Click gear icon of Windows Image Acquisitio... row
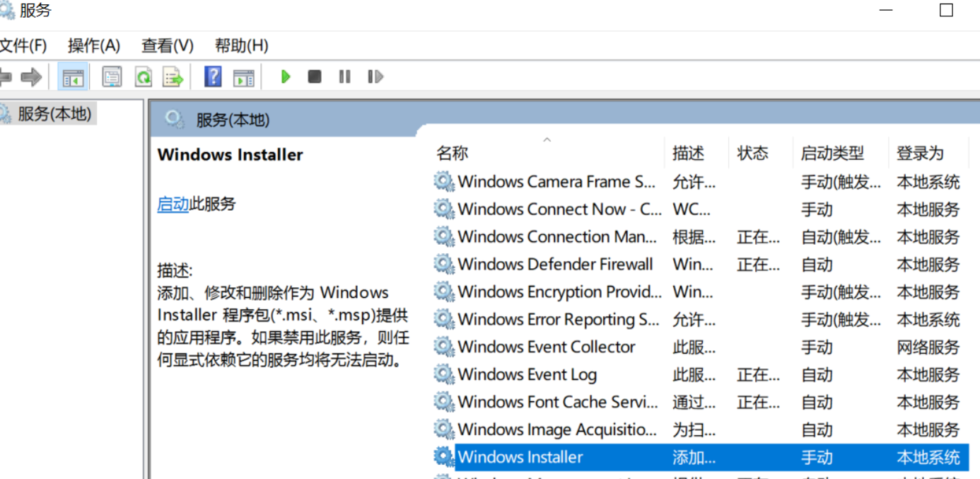The image size is (980, 479). click(x=443, y=429)
